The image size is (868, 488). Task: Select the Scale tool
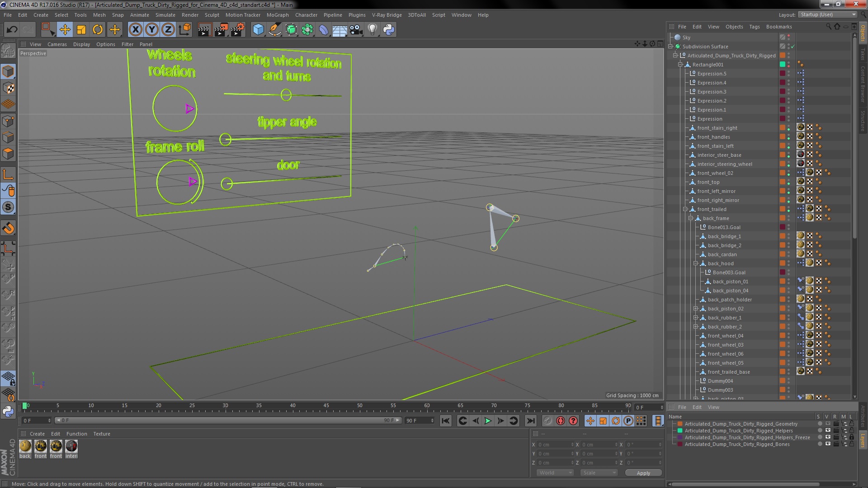(81, 30)
